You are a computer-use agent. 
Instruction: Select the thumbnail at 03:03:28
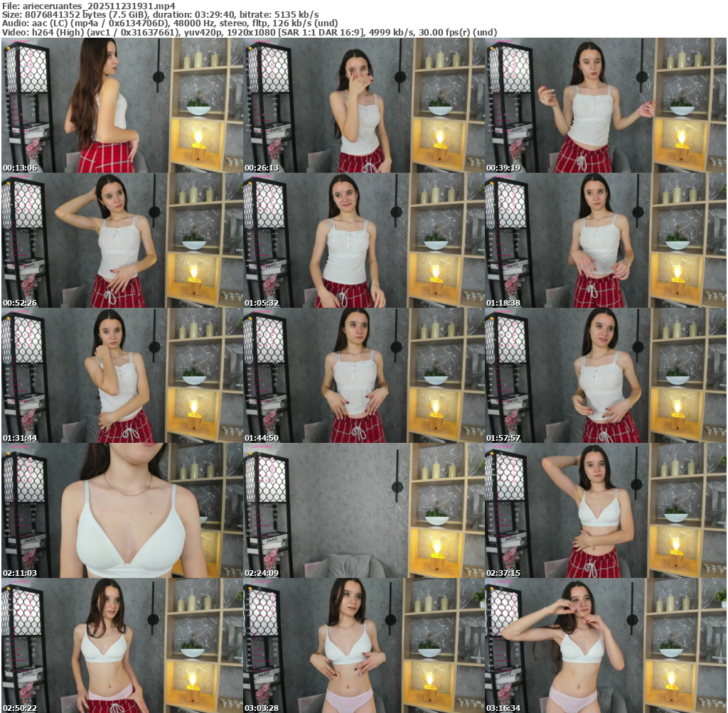pyautogui.click(x=363, y=645)
